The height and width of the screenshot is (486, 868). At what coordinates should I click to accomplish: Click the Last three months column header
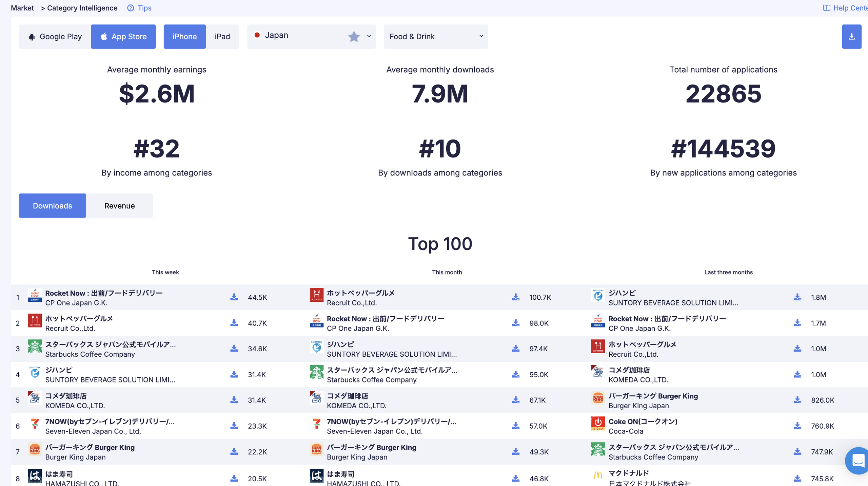coord(728,272)
